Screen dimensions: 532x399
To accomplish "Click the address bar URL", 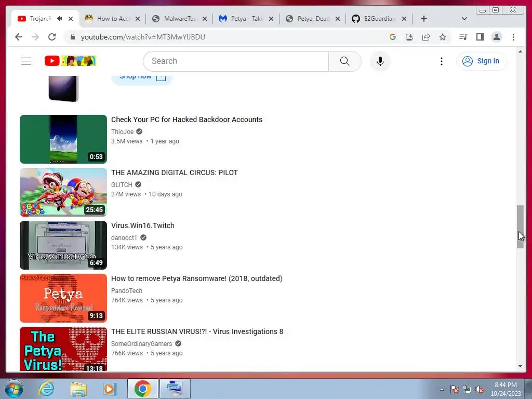I will [143, 37].
